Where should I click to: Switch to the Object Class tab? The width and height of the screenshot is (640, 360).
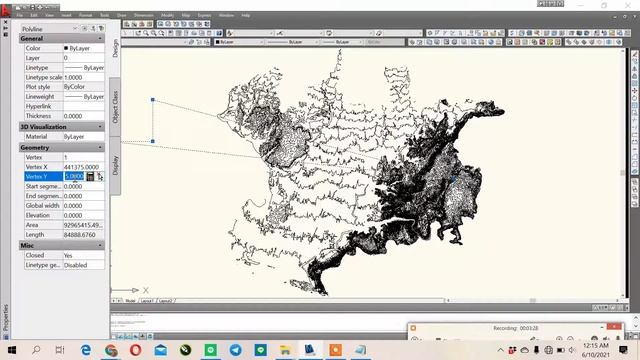[x=115, y=107]
